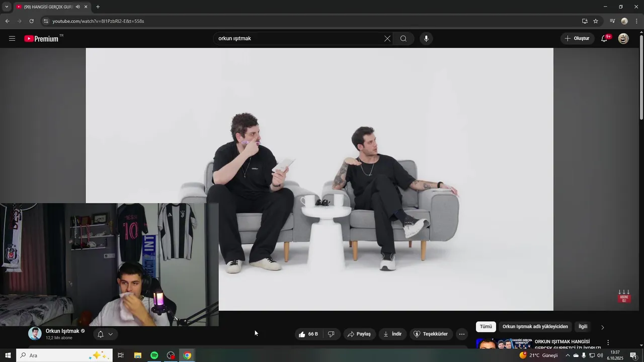View site information icon in address bar

pyautogui.click(x=45, y=21)
